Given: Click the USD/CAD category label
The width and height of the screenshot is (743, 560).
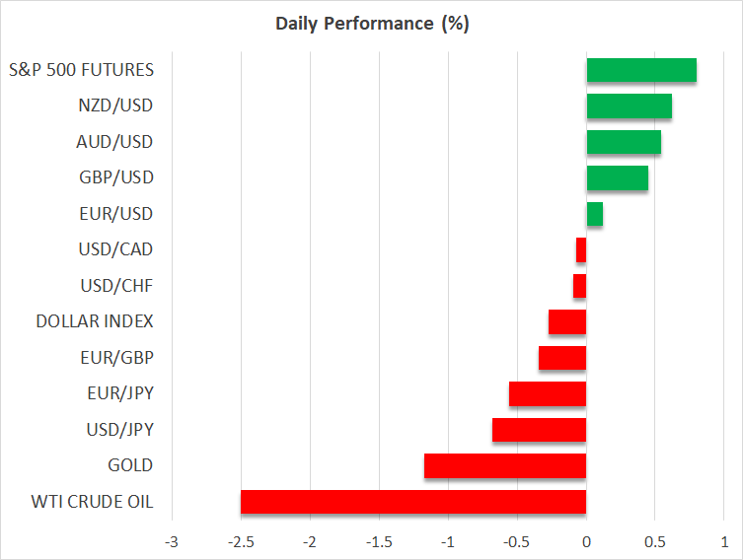Looking at the screenshot, I should pyautogui.click(x=116, y=249).
